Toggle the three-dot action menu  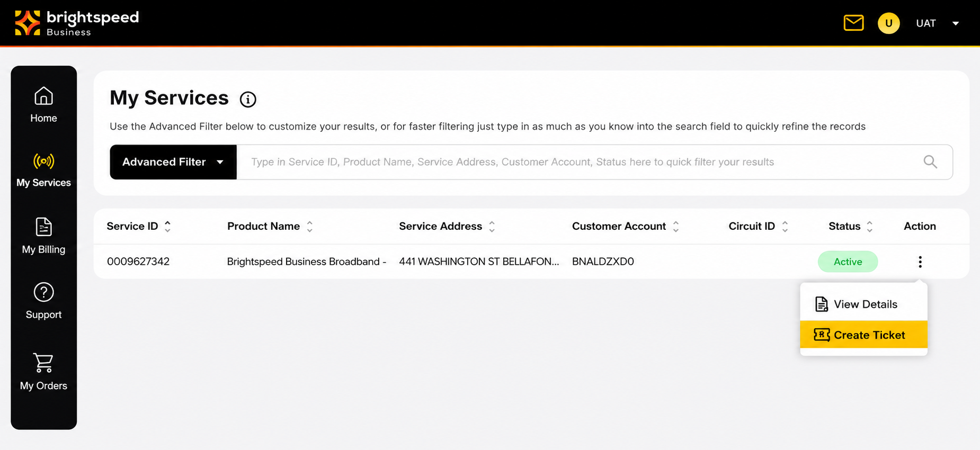920,262
